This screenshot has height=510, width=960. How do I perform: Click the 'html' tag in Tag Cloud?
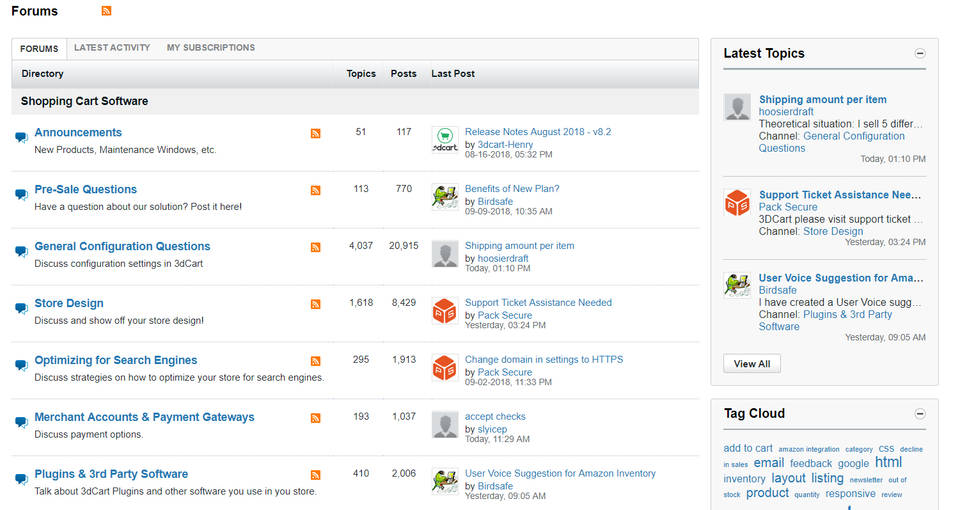[888, 462]
